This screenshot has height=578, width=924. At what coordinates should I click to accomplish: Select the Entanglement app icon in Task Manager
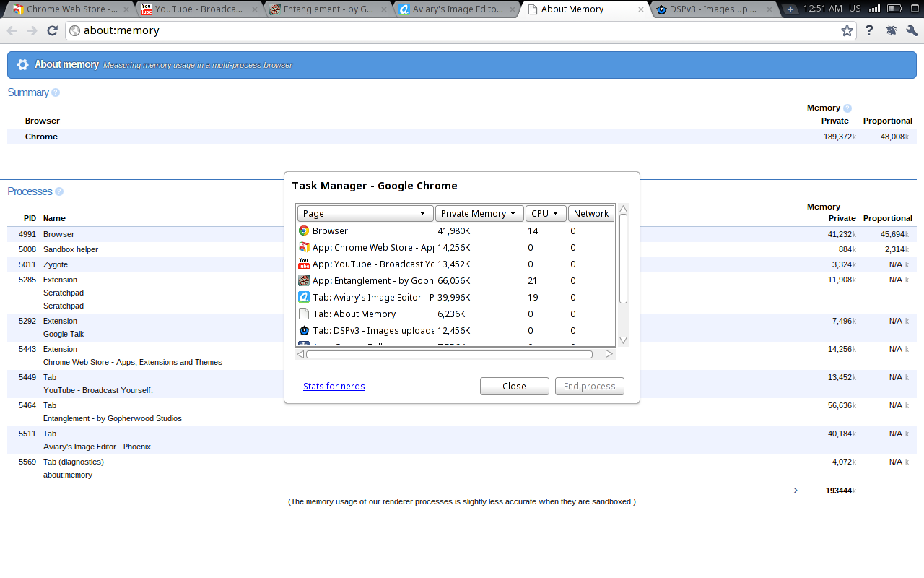pos(304,280)
